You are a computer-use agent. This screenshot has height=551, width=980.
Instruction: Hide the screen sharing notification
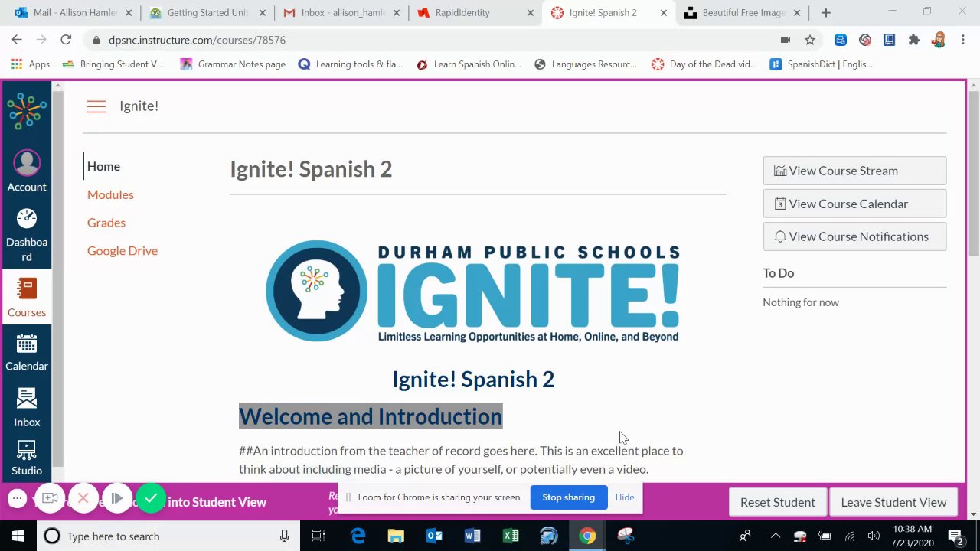click(625, 497)
